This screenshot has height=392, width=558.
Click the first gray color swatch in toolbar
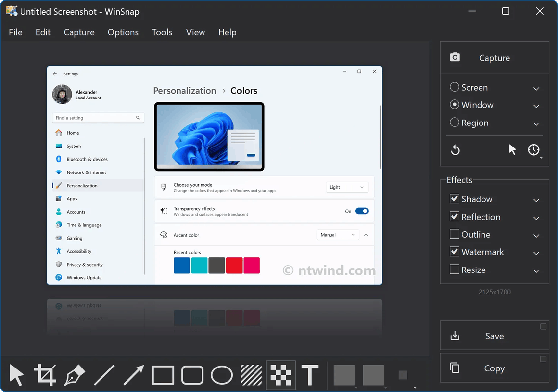(x=344, y=375)
